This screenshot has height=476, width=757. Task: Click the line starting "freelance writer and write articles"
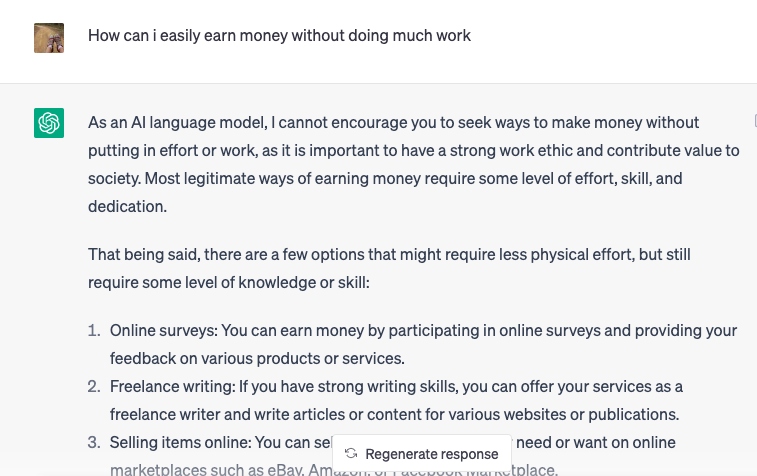point(394,415)
